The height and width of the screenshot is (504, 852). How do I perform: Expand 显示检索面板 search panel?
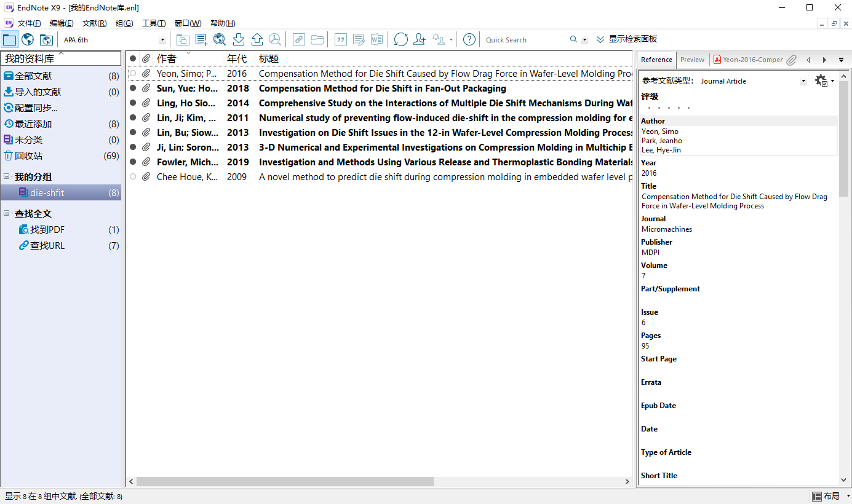point(627,39)
